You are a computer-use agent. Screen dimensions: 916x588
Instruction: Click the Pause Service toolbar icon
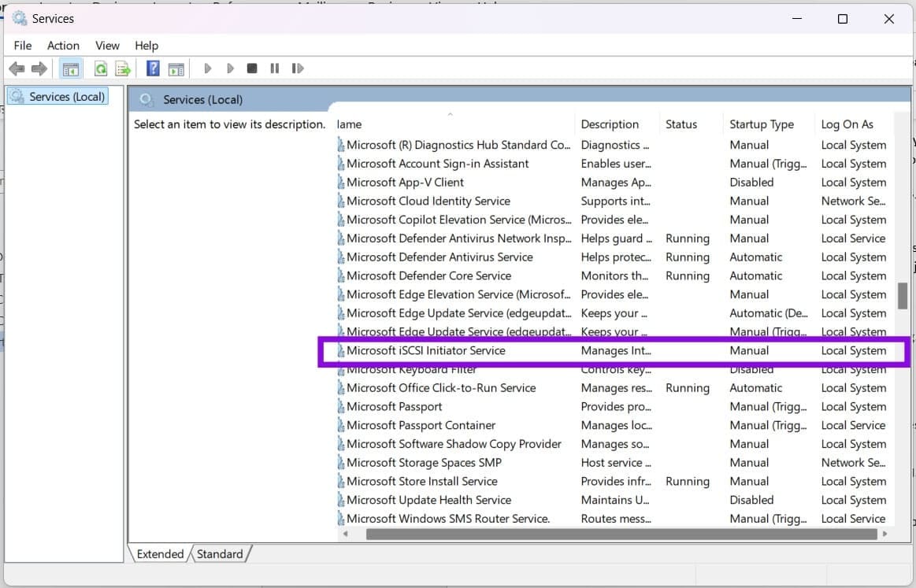pyautogui.click(x=275, y=68)
